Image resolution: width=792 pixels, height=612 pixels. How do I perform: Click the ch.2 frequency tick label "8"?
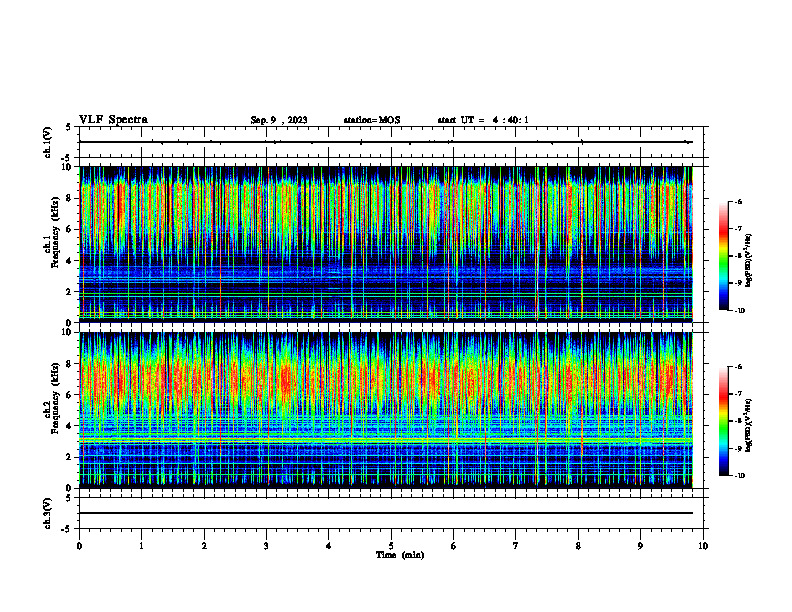tap(70, 364)
